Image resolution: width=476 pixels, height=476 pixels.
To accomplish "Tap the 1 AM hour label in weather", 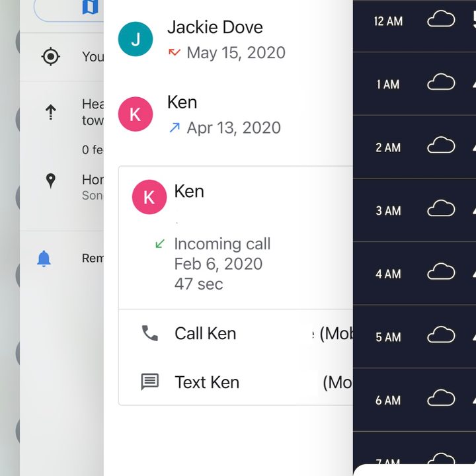I will 388,85.
